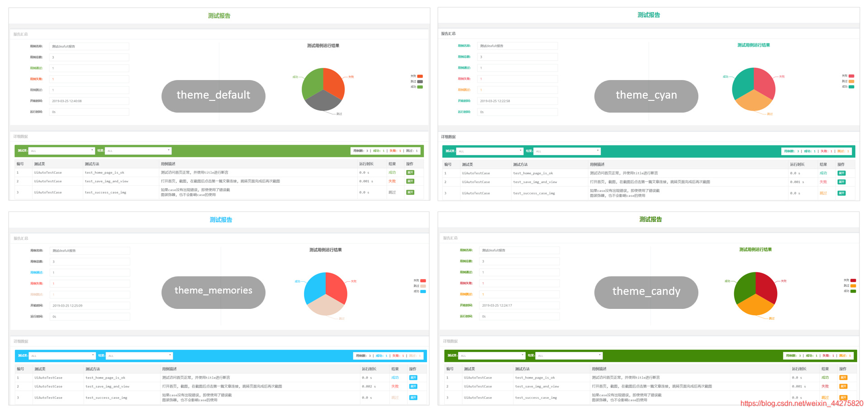Open 测试类 dropdown in theme_cyan report
Viewport: 868px width, 412px height.
point(490,151)
